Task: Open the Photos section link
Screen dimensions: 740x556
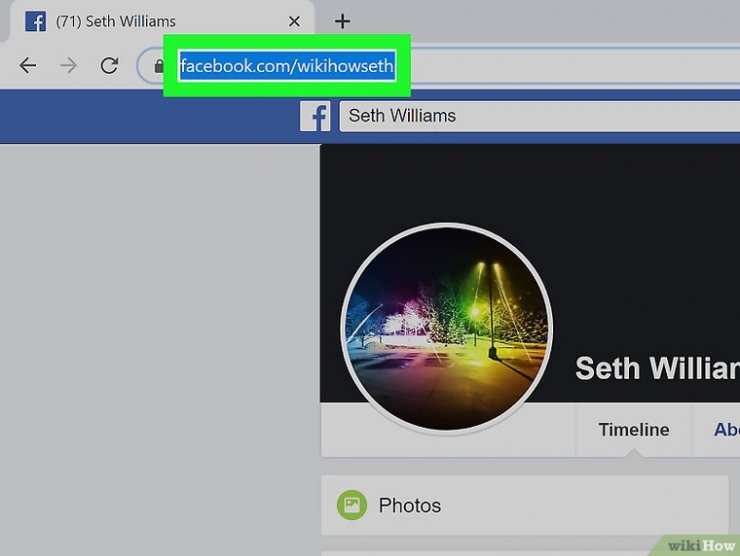Action: (x=410, y=505)
